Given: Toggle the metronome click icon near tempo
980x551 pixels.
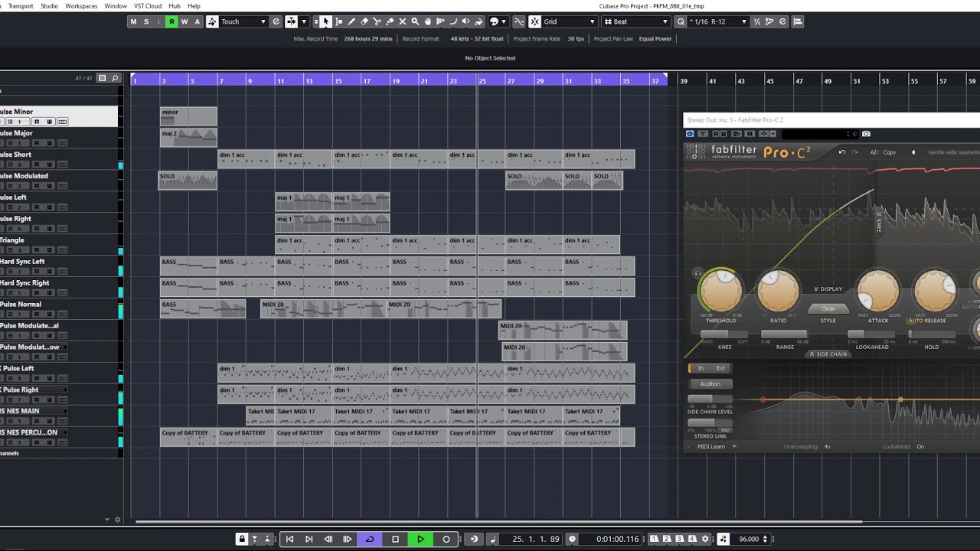Looking at the screenshot, I should (x=724, y=539).
